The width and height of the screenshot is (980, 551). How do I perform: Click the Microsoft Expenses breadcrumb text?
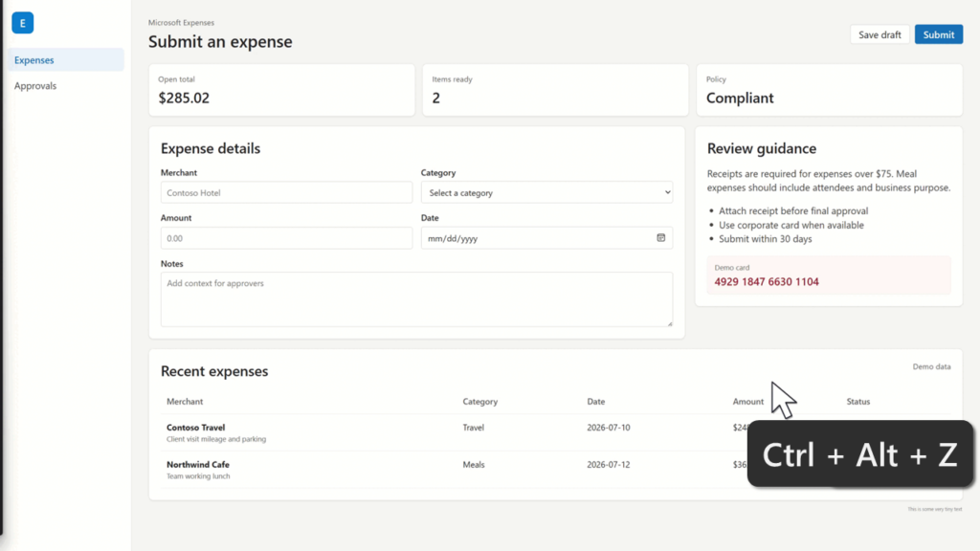tap(181, 23)
